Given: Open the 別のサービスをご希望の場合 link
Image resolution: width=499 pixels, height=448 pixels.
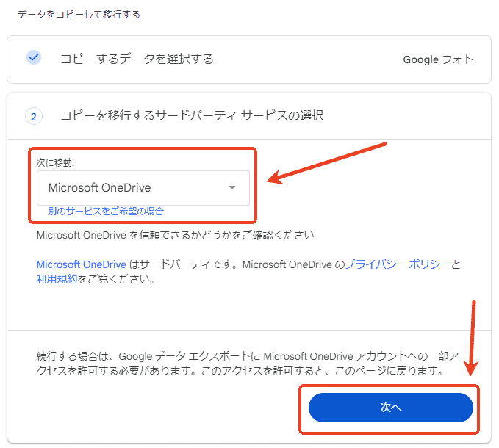Looking at the screenshot, I should (106, 211).
